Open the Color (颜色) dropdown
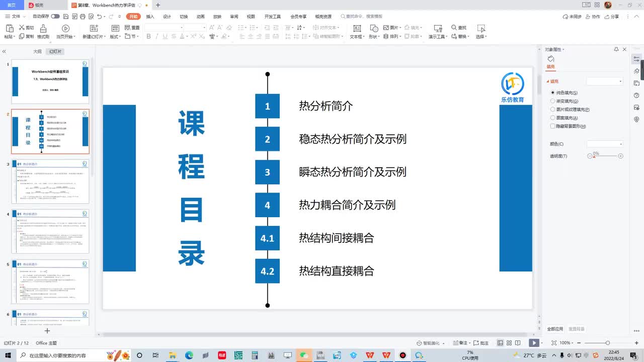Screen dimensions: 644x362 (605, 144)
